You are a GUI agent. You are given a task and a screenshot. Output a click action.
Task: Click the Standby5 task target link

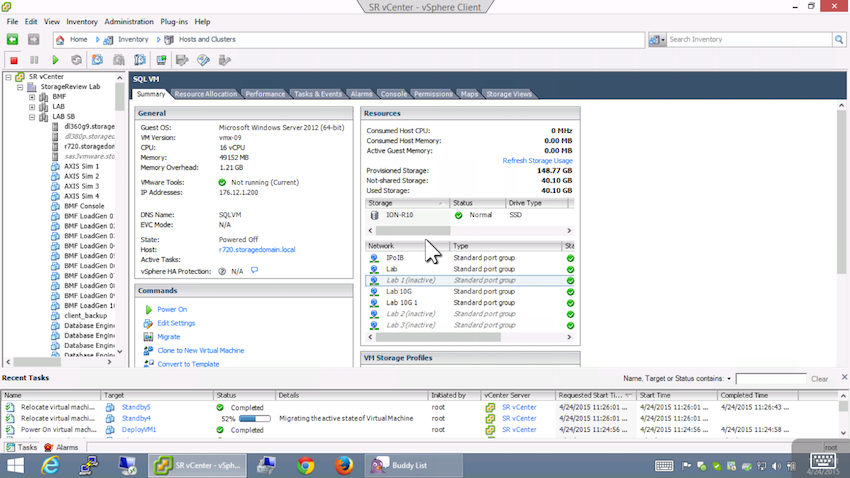[x=136, y=407]
